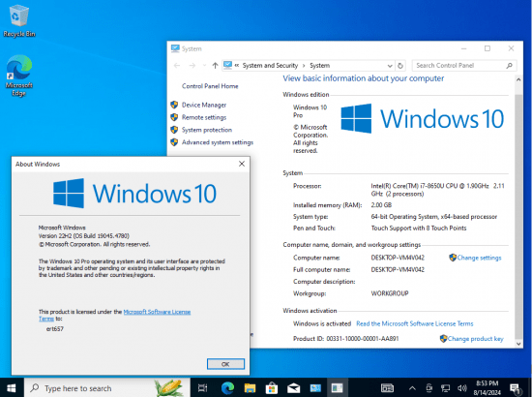The height and width of the screenshot is (397, 532).
Task: Open the Mail app from the taskbar
Action: coord(293,388)
